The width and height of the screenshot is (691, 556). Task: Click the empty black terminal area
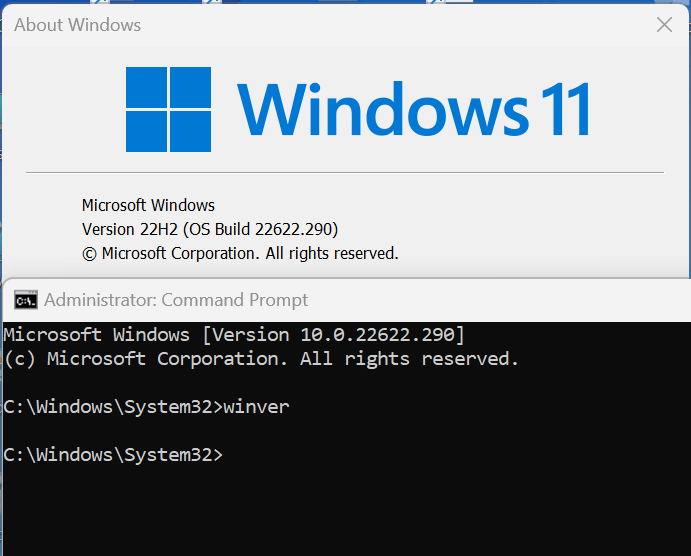[x=346, y=511]
